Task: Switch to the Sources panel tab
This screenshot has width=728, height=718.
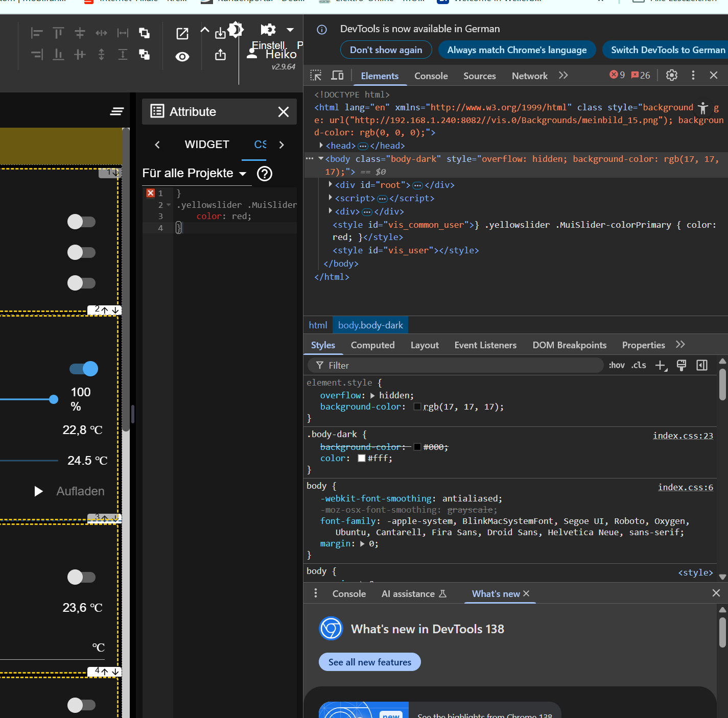Action: click(480, 76)
